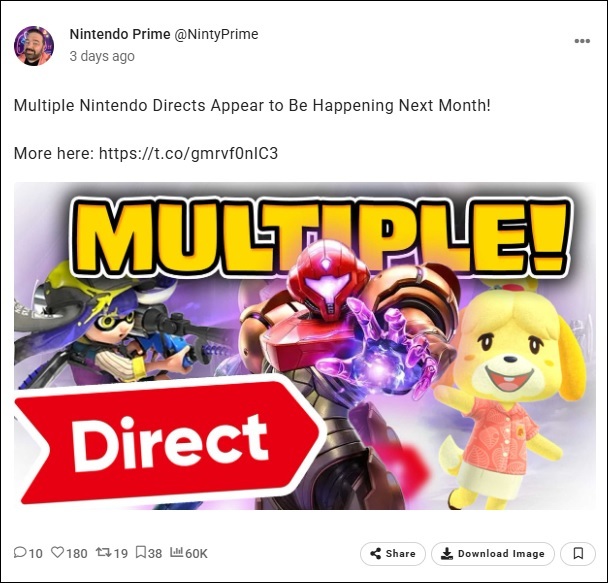Viewport: 608px width, 583px height.
Task: Click the bookmark count icon beside 38
Action: coord(141,552)
